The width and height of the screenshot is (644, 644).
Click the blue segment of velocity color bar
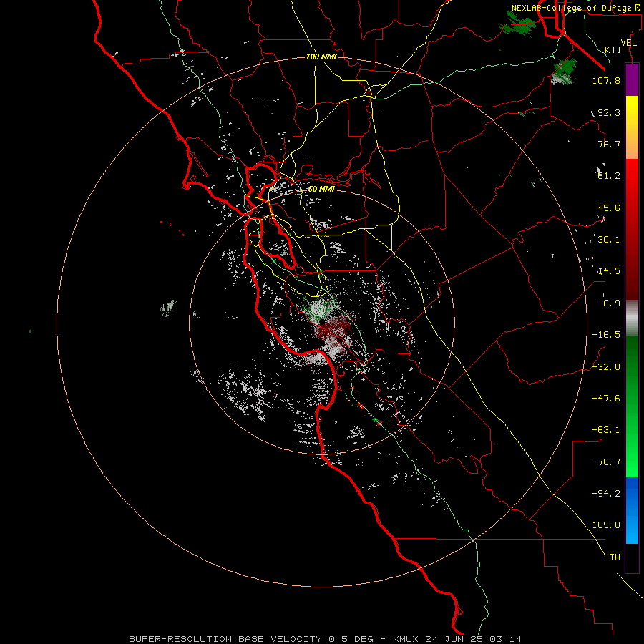(632, 510)
